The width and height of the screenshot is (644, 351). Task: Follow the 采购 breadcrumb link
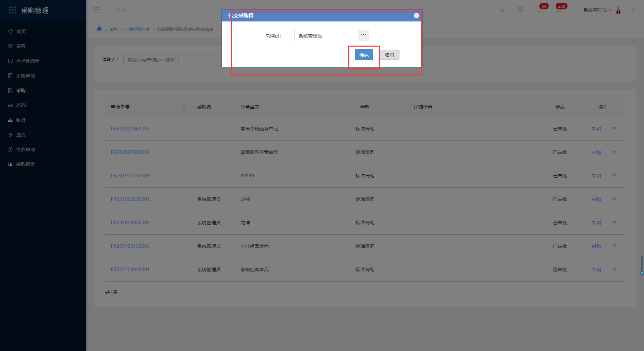113,30
